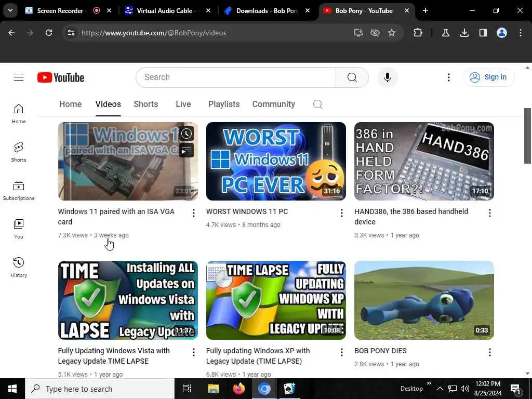Open the You section in sidebar

point(19,229)
